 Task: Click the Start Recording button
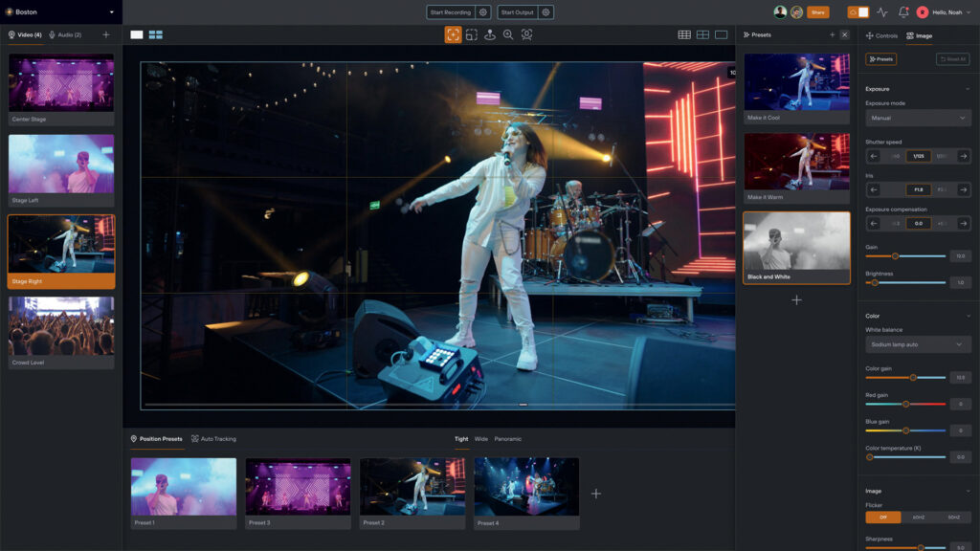451,12
